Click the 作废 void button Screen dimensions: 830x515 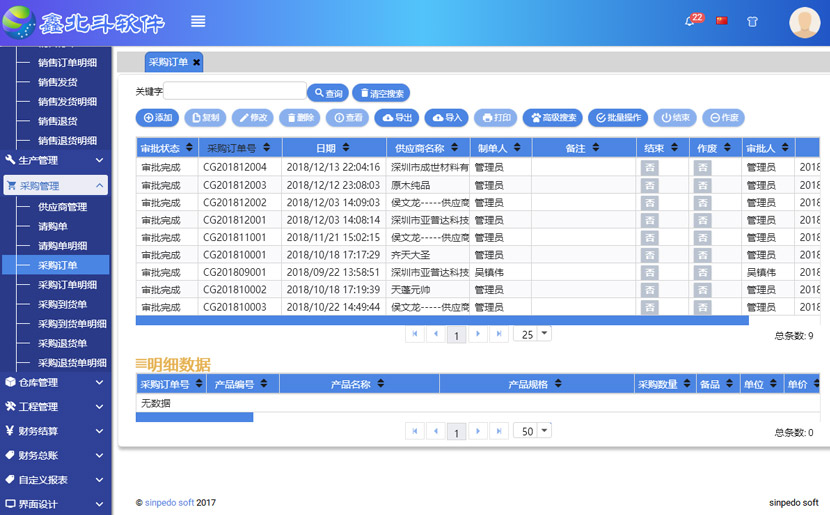pyautogui.click(x=723, y=118)
